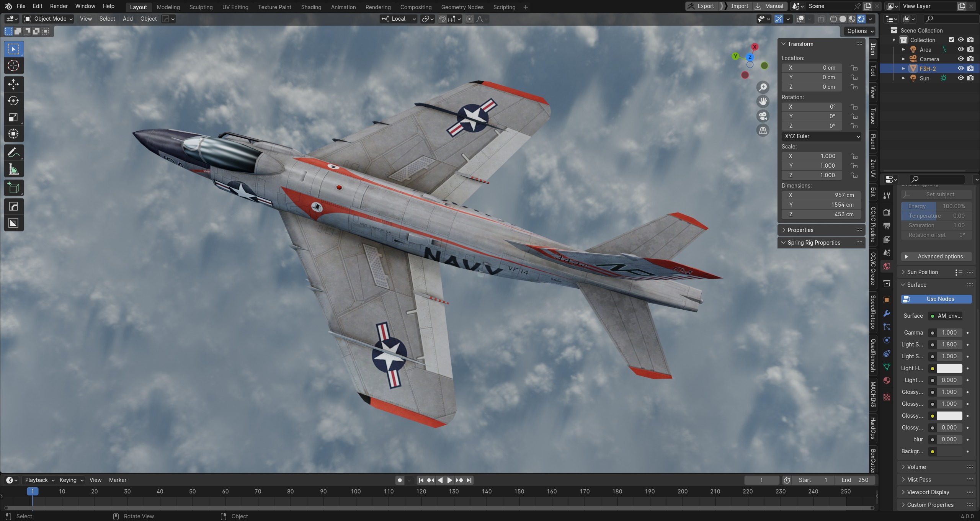The image size is (980, 521).
Task: Open the Render menu
Action: coord(59,6)
